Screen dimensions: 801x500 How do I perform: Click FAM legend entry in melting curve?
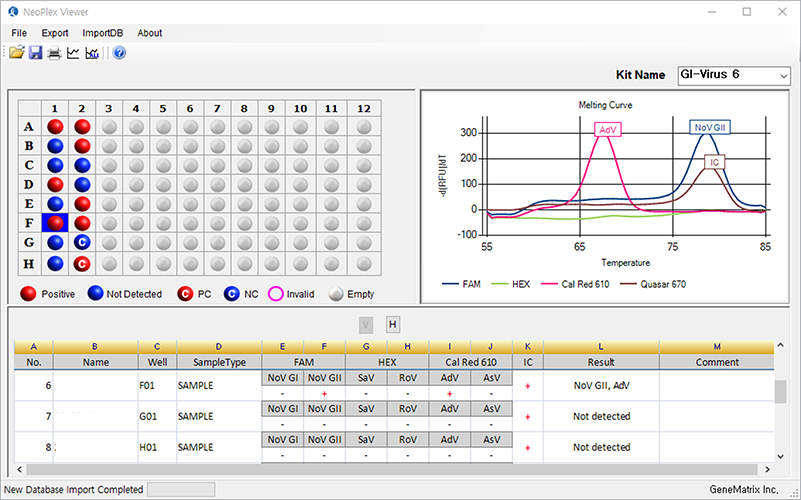pyautogui.click(x=461, y=284)
